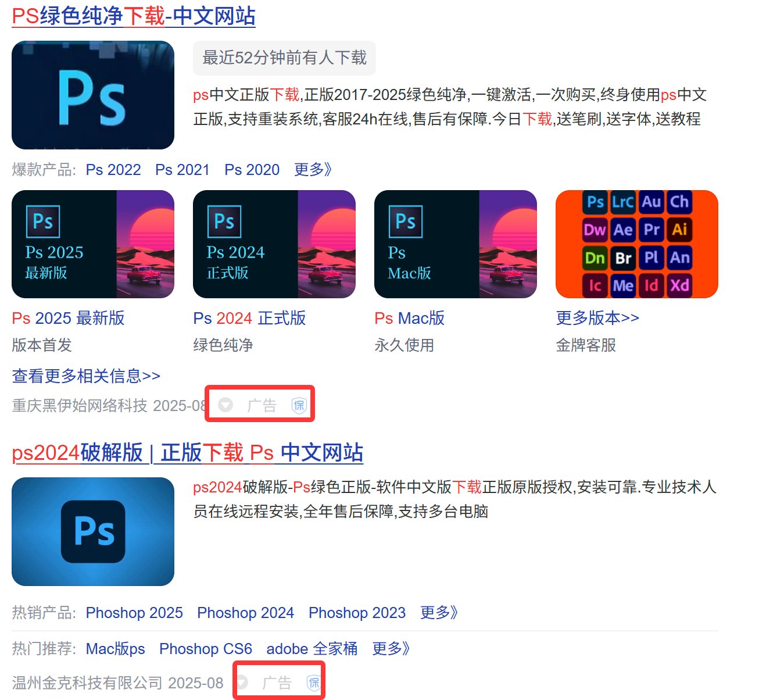766x700 pixels.
Task: Select the adobe 全家桶 link
Action: click(312, 649)
